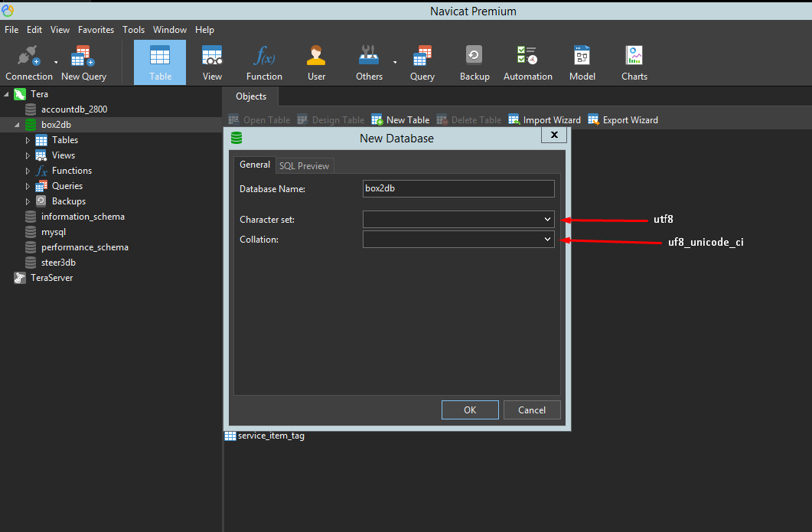Screen dimensions: 812x532
Task: Switch to SQL Preview tab
Action: point(304,166)
